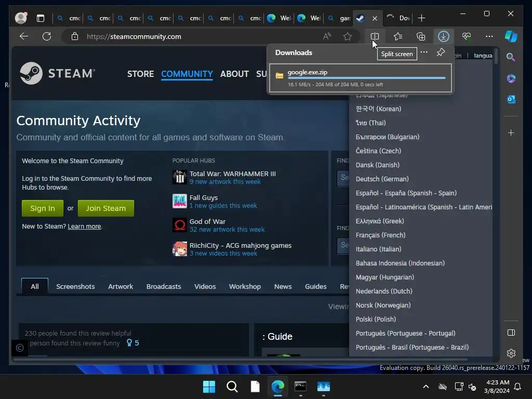Show hidden tray icons chevron
532x399 pixels.
tap(426, 387)
